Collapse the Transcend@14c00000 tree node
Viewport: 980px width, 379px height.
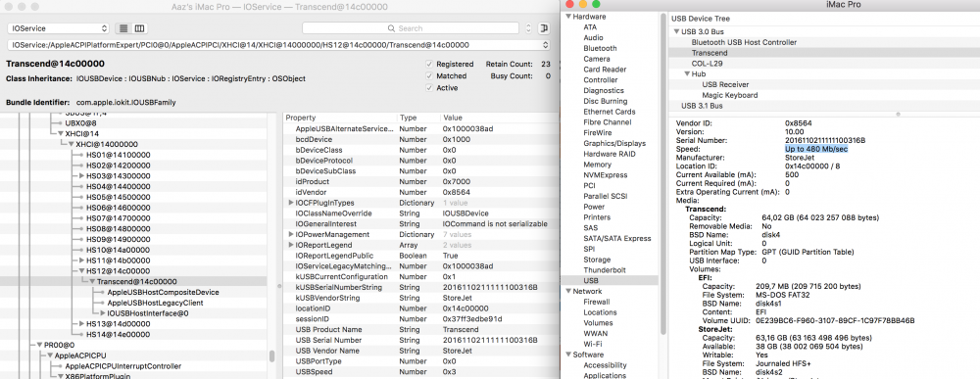point(92,282)
